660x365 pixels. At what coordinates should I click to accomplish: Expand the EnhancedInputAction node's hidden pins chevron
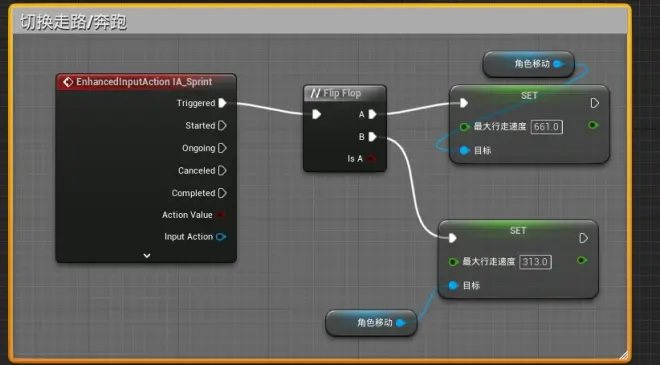(146, 256)
